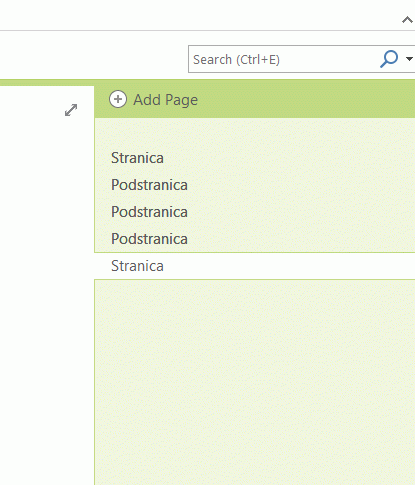The height and width of the screenshot is (485, 415).
Task: Open the first Stranica page in list
Action: [255, 158]
